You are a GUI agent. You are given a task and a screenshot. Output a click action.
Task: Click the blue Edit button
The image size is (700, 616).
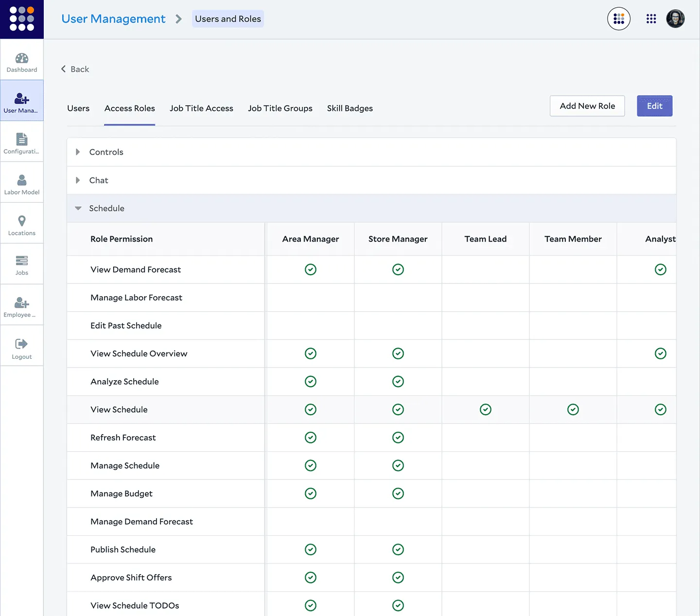(654, 106)
